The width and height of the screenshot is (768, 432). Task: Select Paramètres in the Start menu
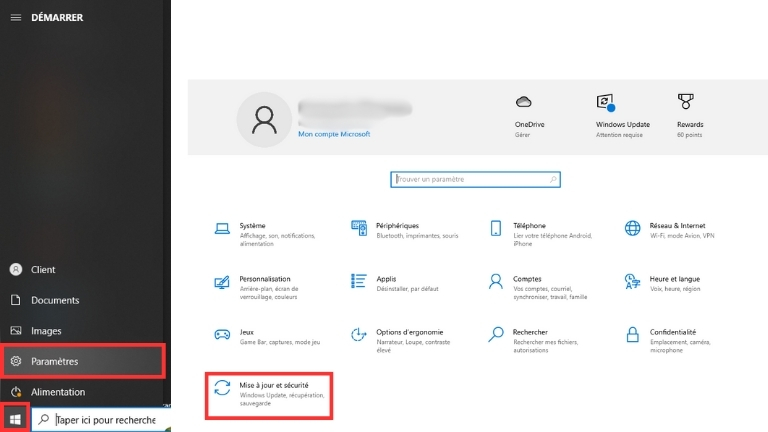pyautogui.click(x=83, y=361)
